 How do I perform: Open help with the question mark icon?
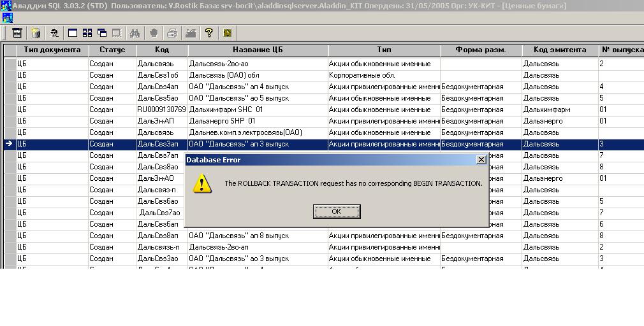point(209,33)
